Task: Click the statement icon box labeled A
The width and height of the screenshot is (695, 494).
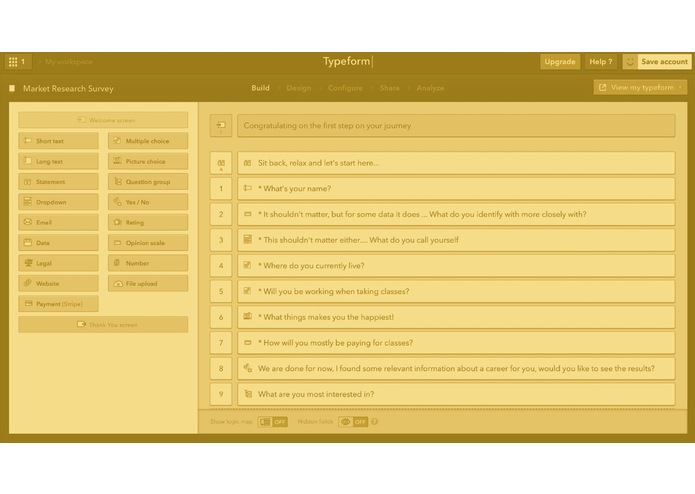Action: tap(221, 163)
